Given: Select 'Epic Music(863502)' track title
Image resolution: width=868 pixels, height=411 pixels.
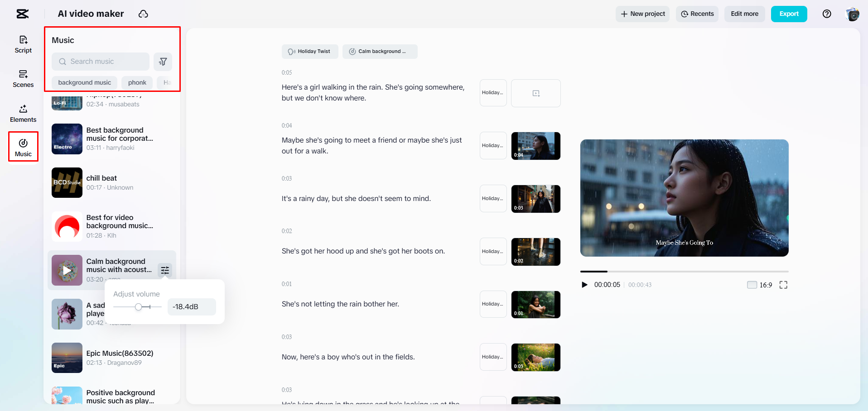Looking at the screenshot, I should coord(120,354).
